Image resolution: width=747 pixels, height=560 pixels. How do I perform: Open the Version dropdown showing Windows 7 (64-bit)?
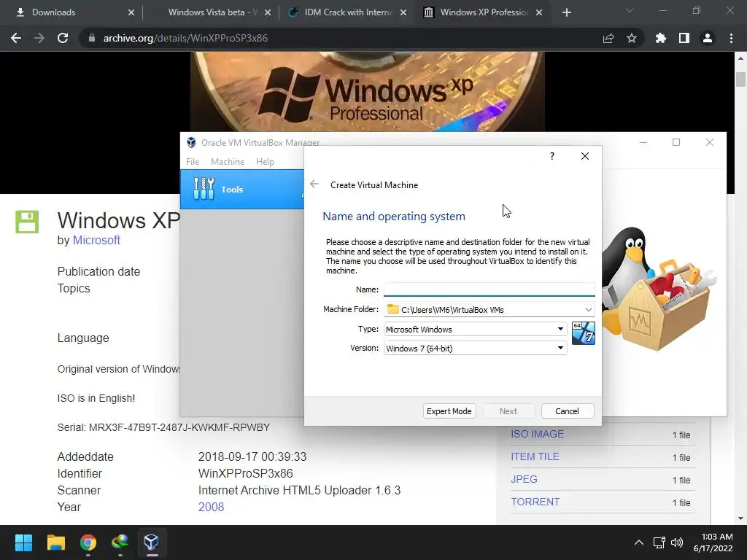[476, 348]
